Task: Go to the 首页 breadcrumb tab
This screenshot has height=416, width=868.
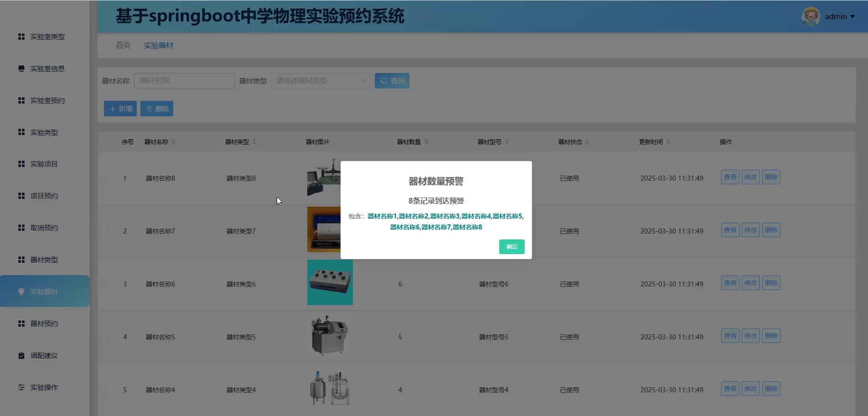Action: click(123, 45)
